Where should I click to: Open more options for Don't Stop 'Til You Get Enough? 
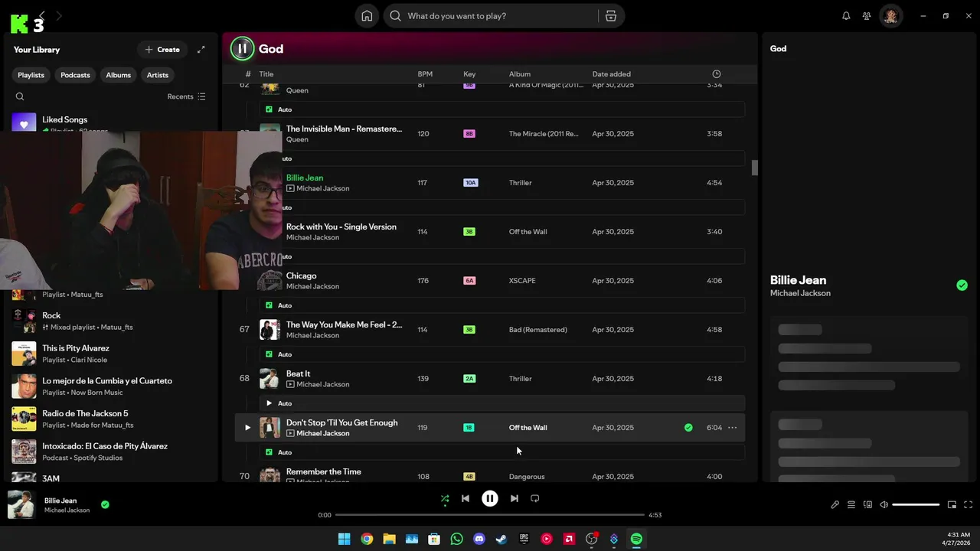(733, 428)
